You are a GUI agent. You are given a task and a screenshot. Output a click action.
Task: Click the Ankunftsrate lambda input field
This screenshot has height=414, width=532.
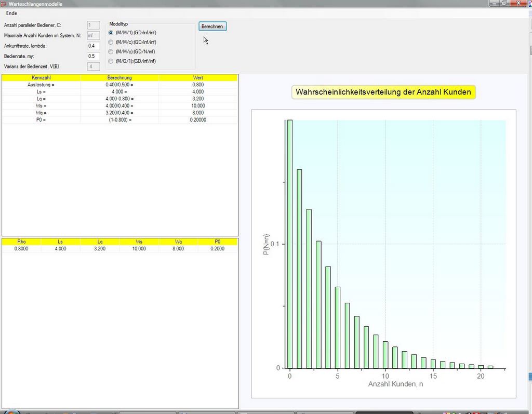94,46
